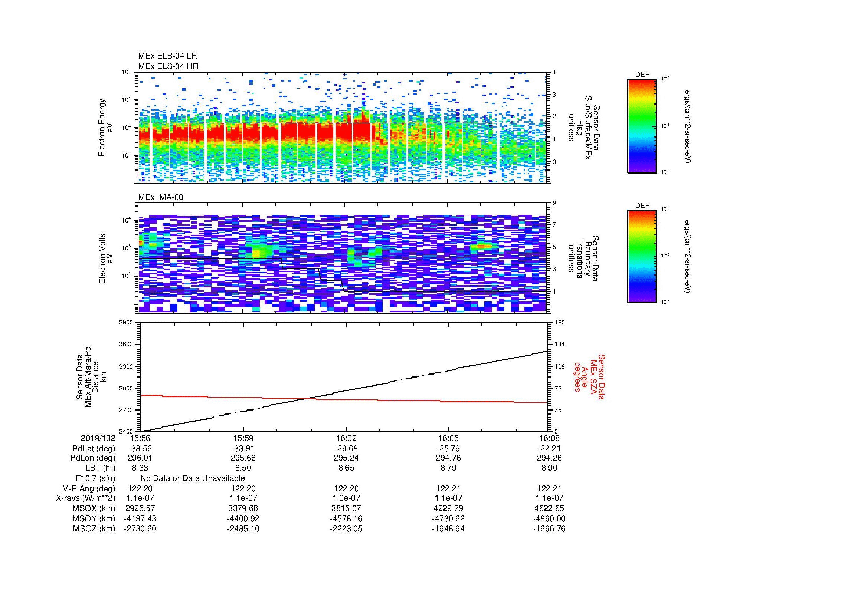Image resolution: width=868 pixels, height=613 pixels.
Task: Click the 'Electron Energy eV' axis label
Action: coord(105,128)
